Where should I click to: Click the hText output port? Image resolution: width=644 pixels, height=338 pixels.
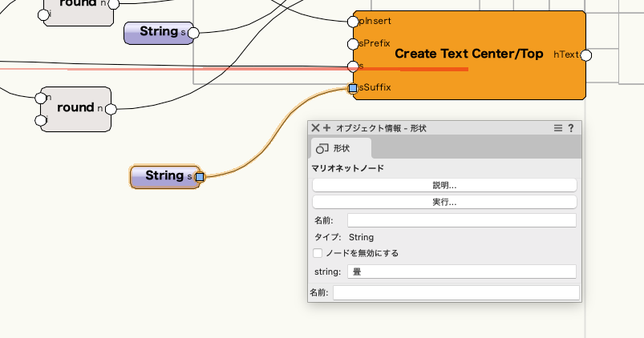[585, 54]
